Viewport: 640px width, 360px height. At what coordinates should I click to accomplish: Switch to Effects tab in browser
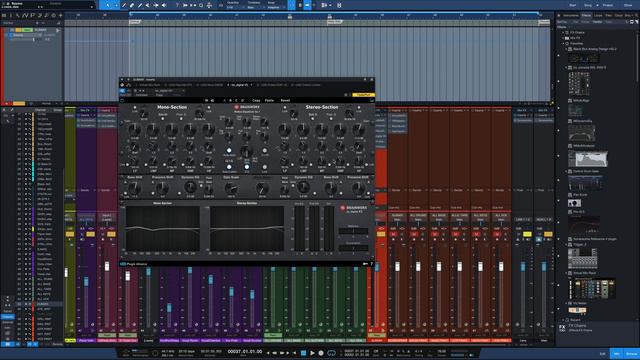pos(587,16)
